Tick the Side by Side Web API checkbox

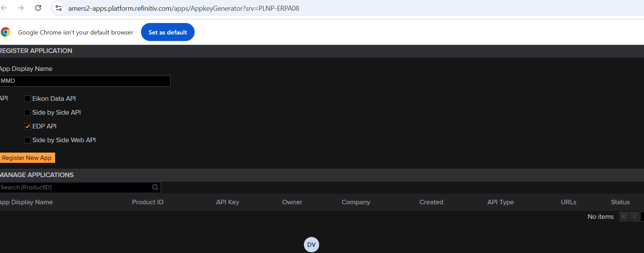27,140
